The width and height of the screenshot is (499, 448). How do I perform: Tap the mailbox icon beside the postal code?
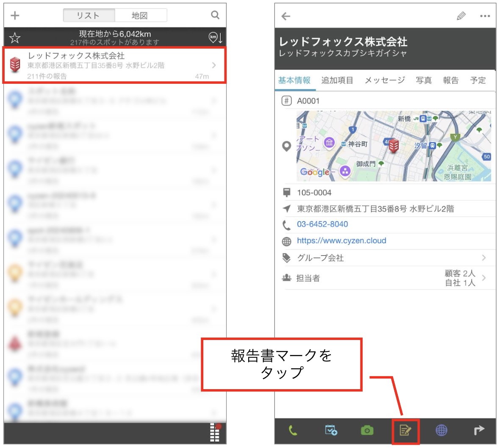(x=286, y=192)
